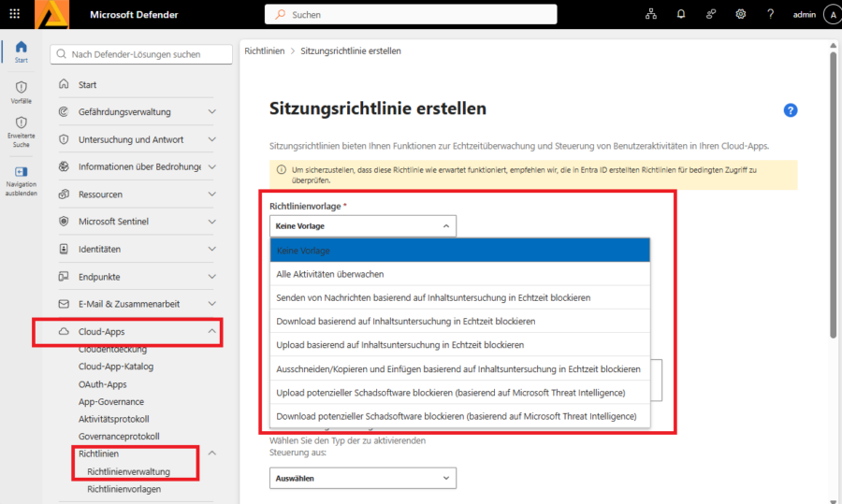Collapse the Cloud-Apps section
The height and width of the screenshot is (504, 842).
tap(211, 331)
